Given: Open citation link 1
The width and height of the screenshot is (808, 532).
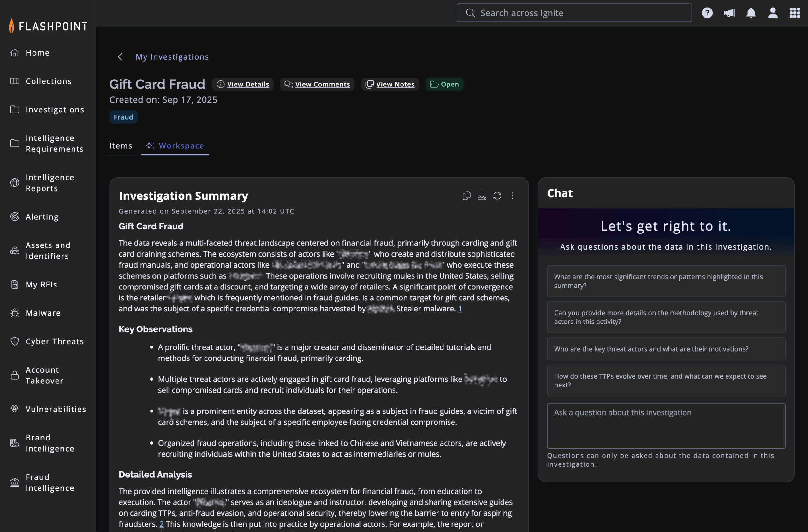Looking at the screenshot, I should [x=460, y=309].
